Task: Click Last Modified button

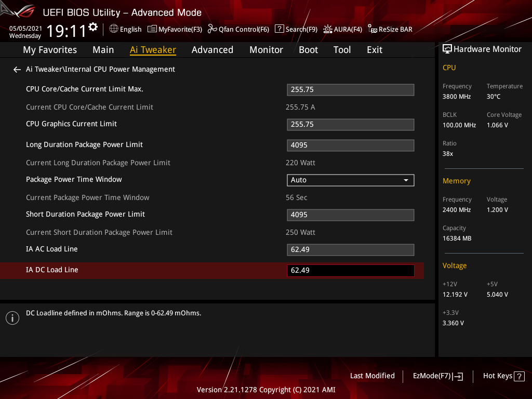Action: 372,376
